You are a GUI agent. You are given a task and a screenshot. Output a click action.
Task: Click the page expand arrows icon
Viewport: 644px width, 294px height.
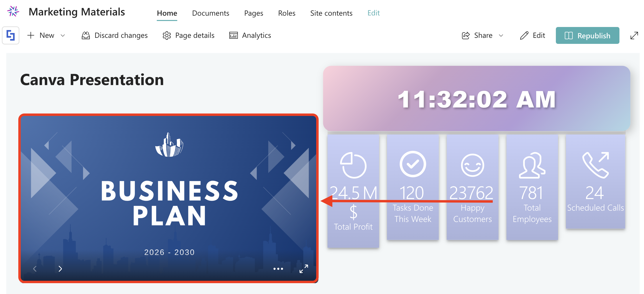(634, 35)
